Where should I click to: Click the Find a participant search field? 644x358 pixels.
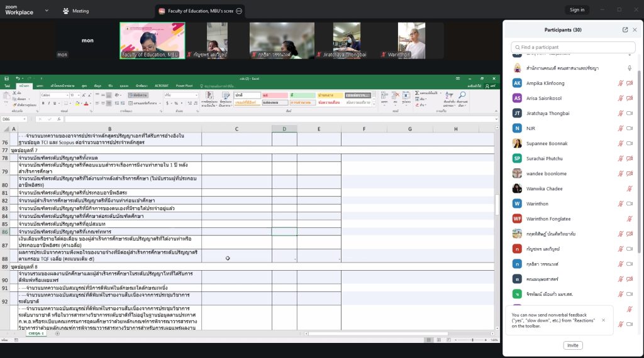573,47
